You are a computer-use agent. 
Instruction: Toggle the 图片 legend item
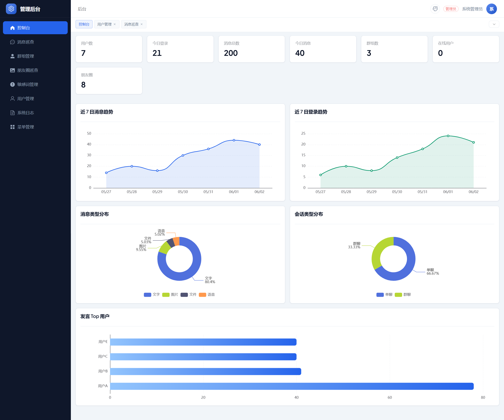click(x=170, y=295)
